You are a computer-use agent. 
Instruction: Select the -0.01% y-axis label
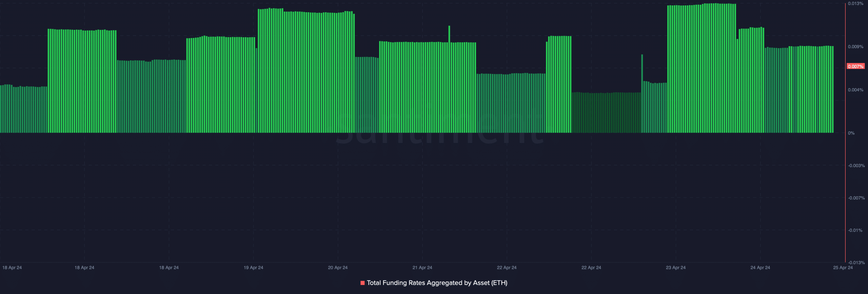(855, 230)
